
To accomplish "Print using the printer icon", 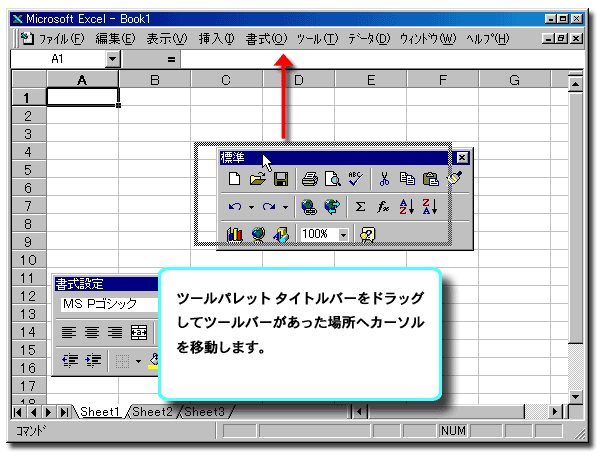I will click(x=309, y=179).
